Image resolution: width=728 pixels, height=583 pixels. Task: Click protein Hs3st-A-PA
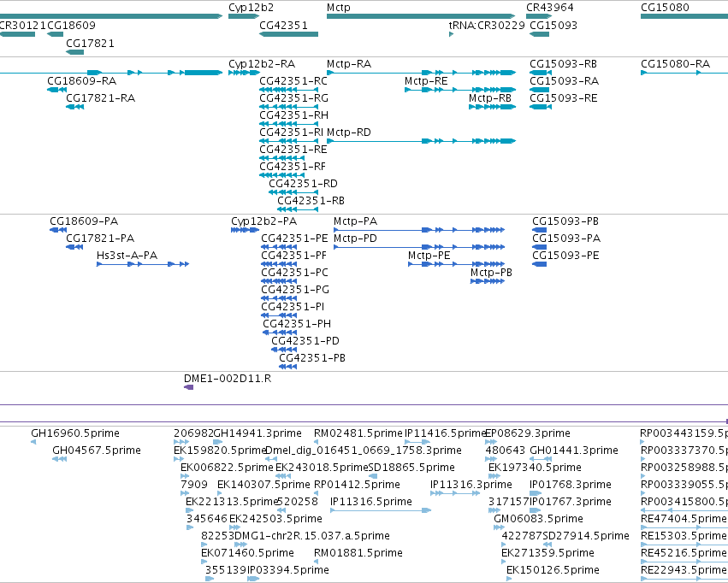pos(127,256)
